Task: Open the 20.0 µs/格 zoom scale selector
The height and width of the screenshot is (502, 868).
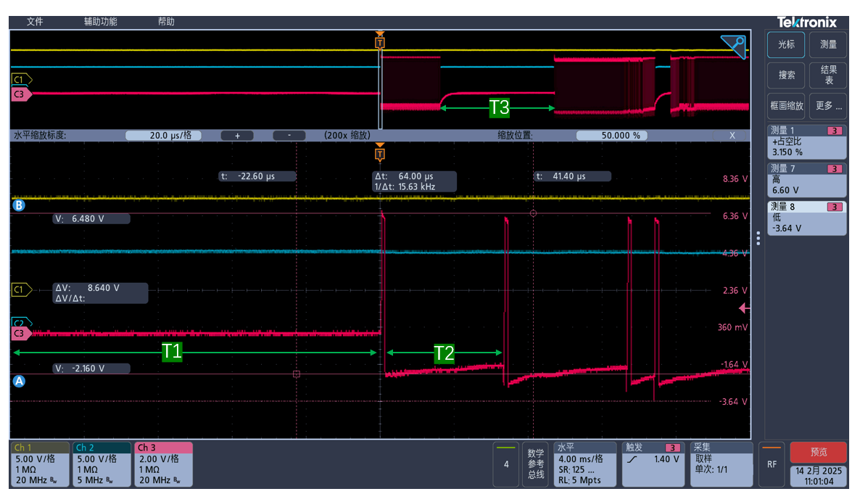Action: click(x=164, y=134)
